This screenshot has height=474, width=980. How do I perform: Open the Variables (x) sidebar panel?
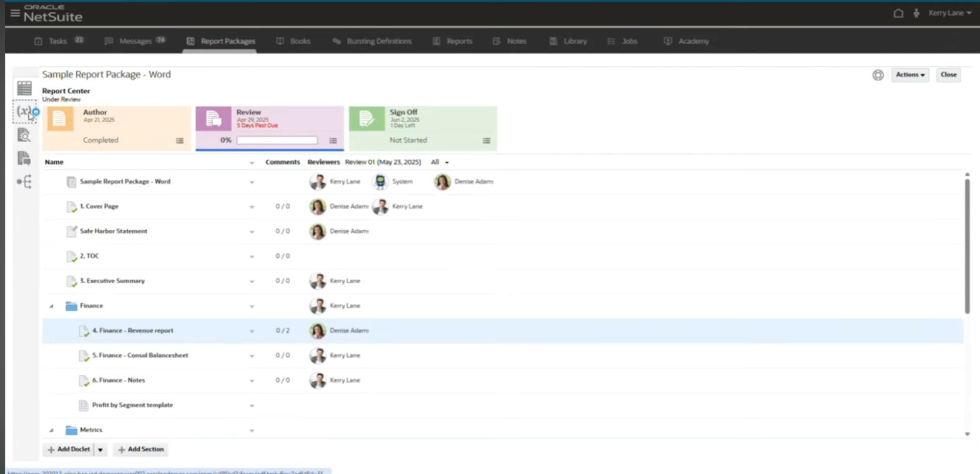(24, 112)
